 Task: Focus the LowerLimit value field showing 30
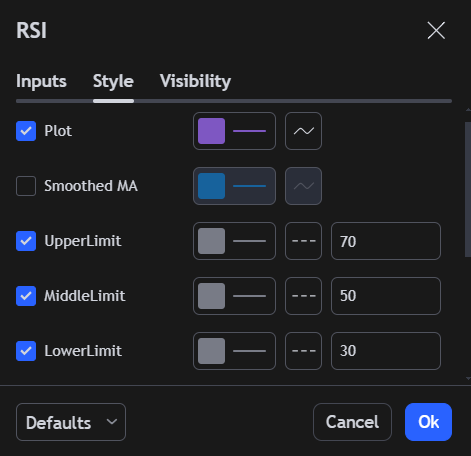point(386,351)
